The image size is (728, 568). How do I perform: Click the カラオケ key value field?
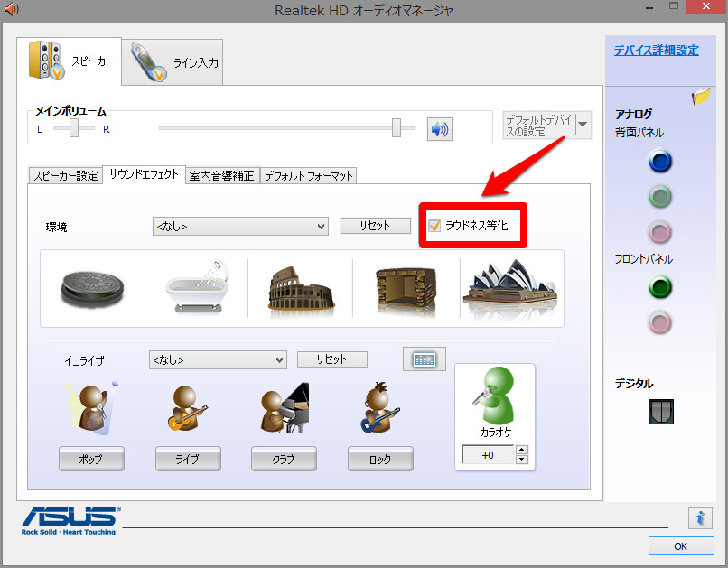[488, 455]
